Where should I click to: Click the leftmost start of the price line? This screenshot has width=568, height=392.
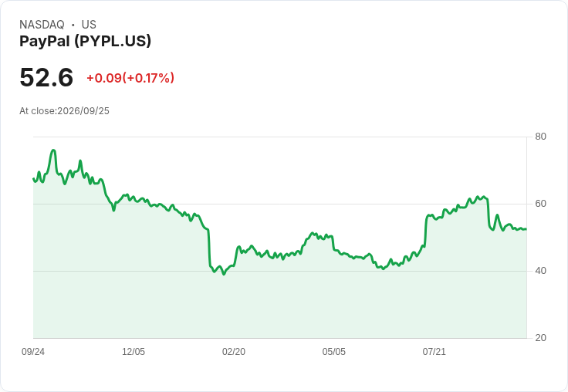tap(34, 178)
